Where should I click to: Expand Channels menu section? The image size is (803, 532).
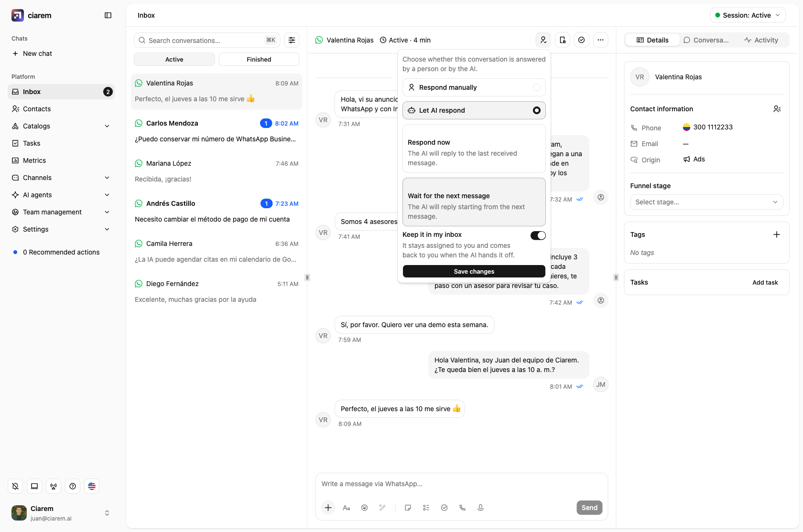[x=61, y=178]
